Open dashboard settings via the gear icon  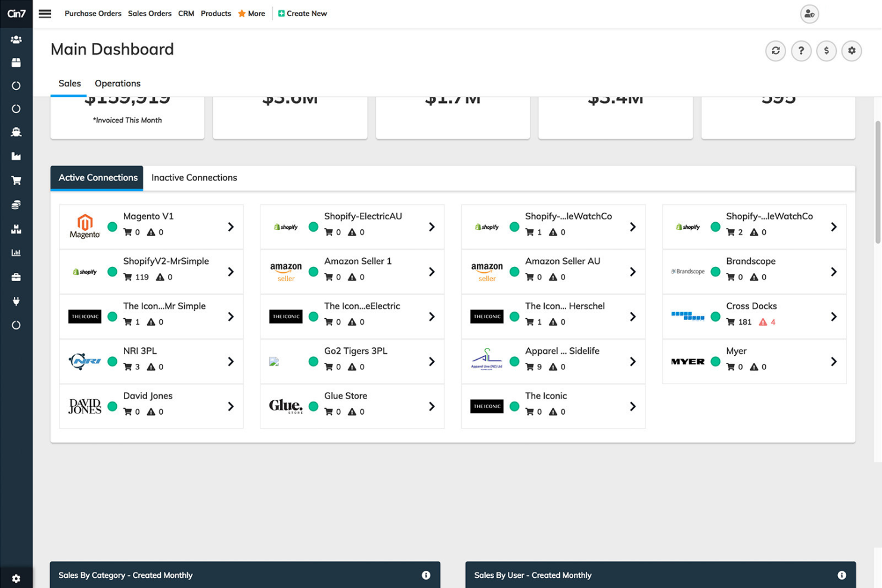pos(852,51)
